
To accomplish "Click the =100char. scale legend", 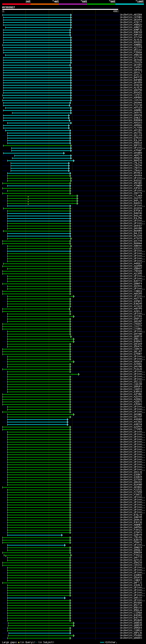I will (x=108, y=642).
